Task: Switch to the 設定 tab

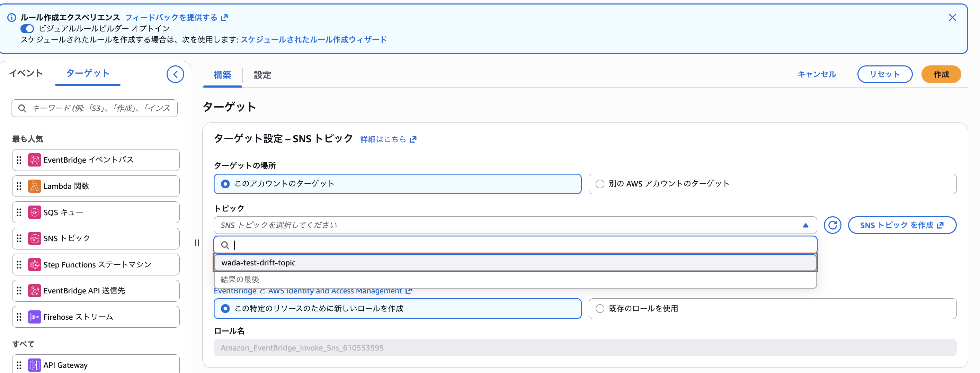Action: point(262,75)
